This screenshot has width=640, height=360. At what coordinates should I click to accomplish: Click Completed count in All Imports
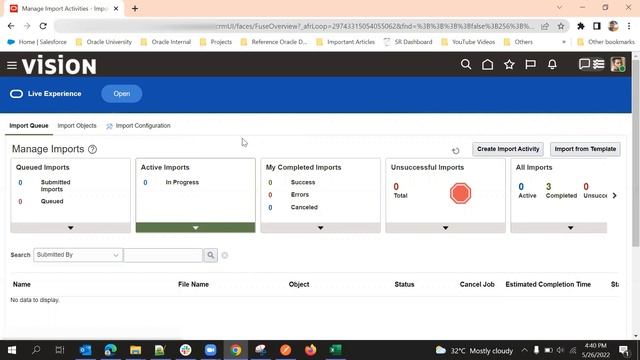pyautogui.click(x=549, y=187)
